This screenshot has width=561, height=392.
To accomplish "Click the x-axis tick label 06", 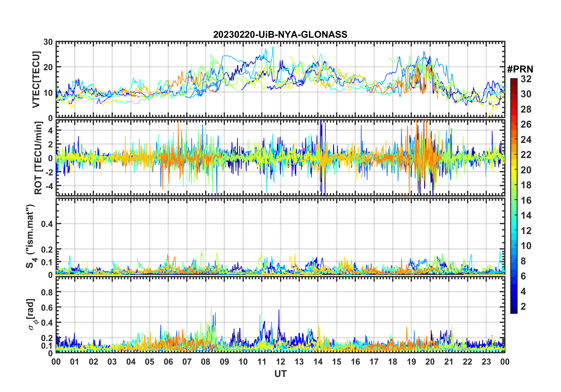I will 168,362.
